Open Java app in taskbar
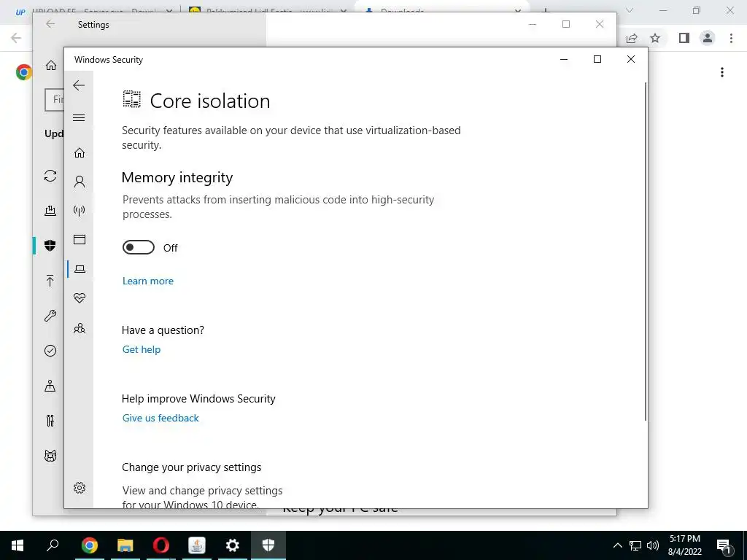The image size is (747, 560). [x=197, y=545]
